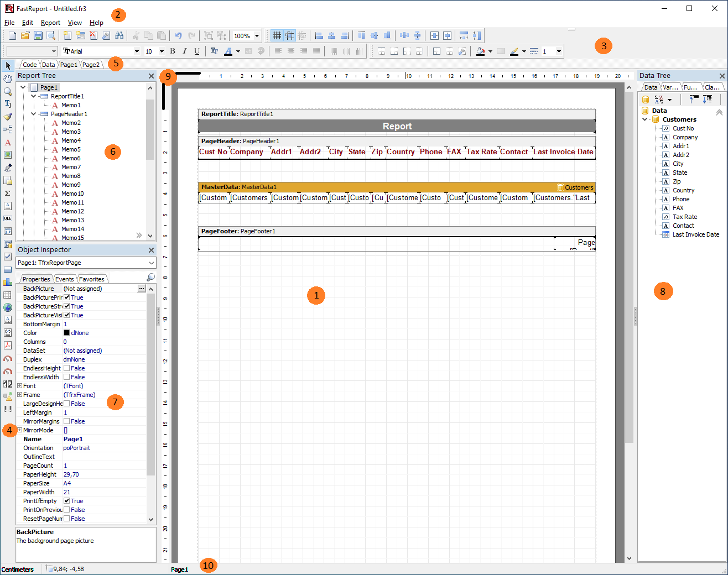Switch to the Code tab
The width and height of the screenshot is (728, 575).
(x=29, y=65)
